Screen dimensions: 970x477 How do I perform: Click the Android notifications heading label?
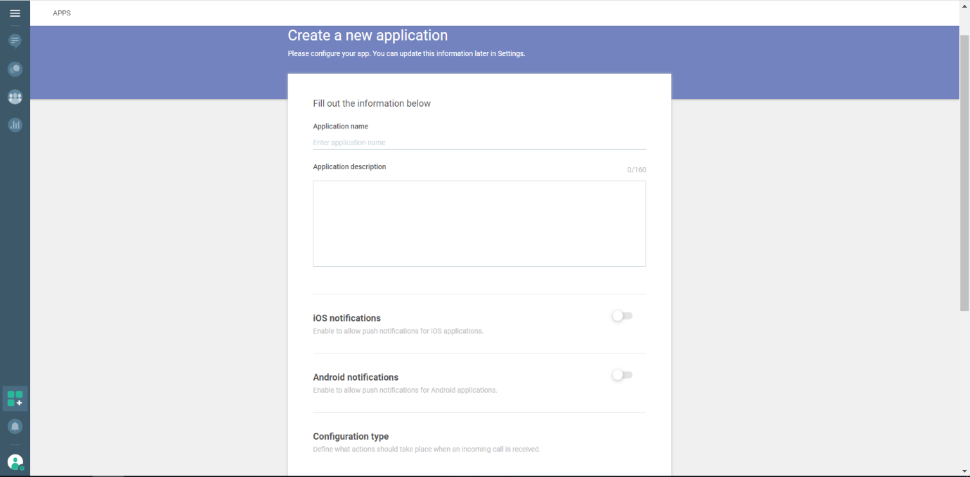[x=355, y=377]
